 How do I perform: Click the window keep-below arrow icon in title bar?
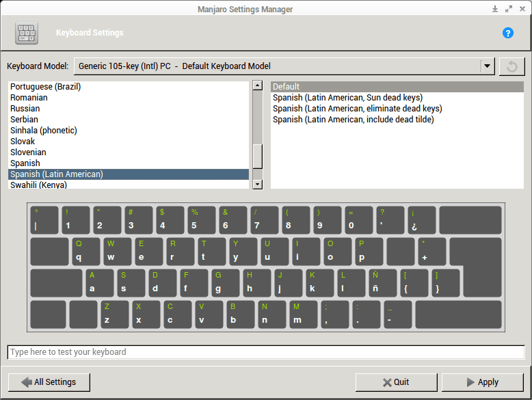[x=495, y=9]
